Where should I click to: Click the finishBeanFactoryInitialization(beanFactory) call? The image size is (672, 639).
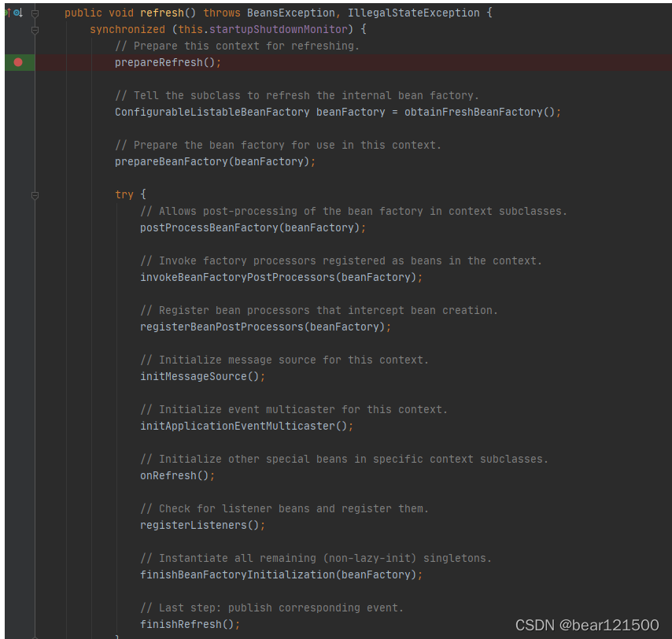click(x=278, y=574)
